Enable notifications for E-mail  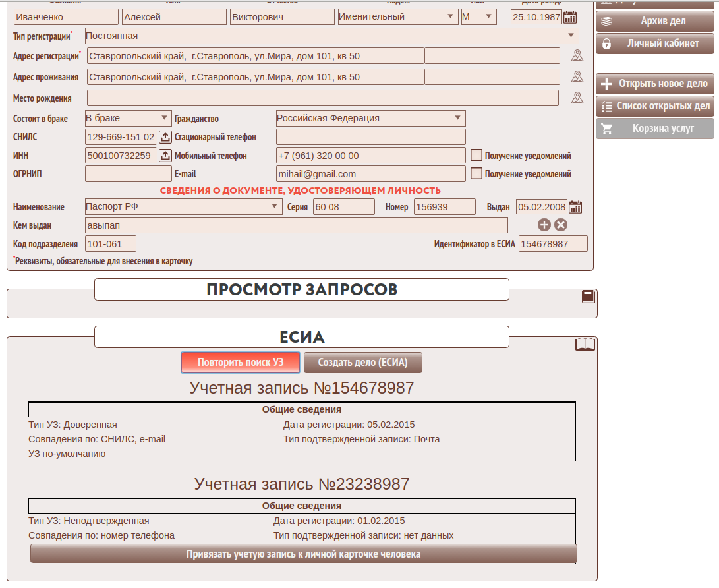476,174
